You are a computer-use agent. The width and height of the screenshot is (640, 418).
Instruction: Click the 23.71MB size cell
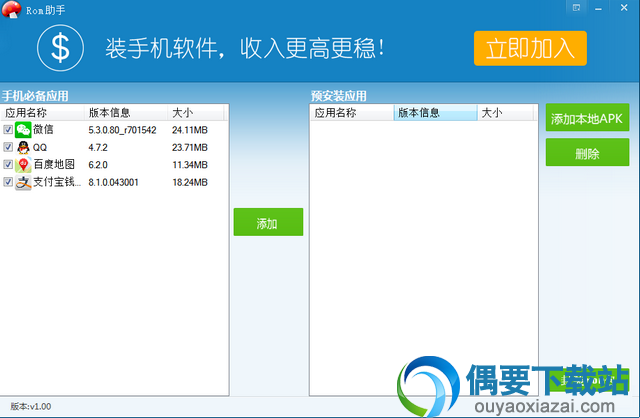click(190, 147)
